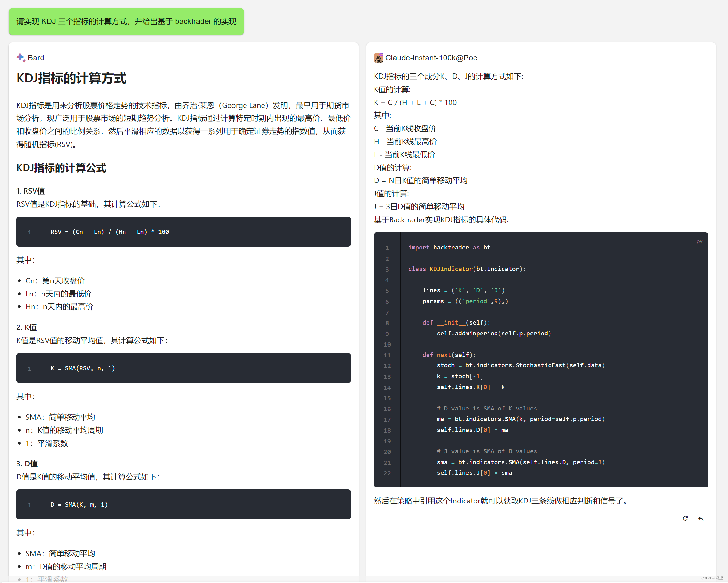Click the StochasticFast code line
Screen dimensions: 728x583
point(521,365)
